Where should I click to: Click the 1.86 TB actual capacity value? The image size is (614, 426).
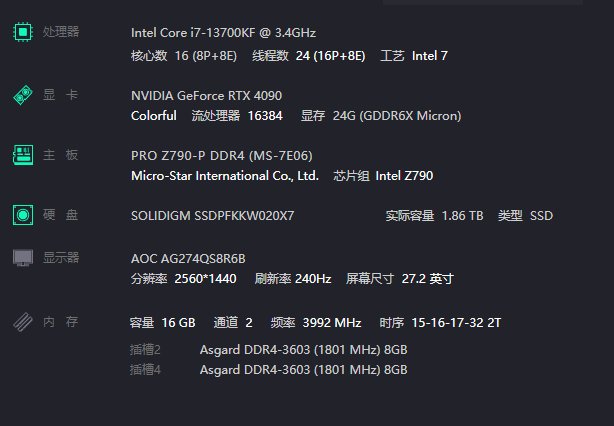point(462,216)
